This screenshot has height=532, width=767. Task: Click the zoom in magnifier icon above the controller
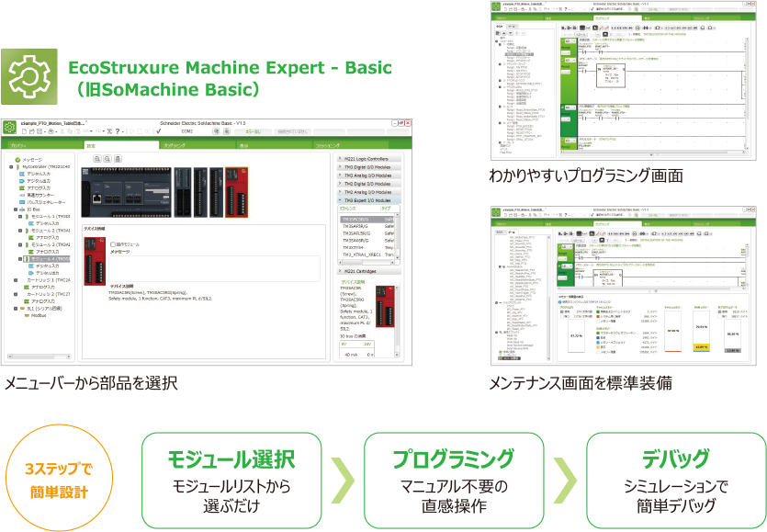pyautogui.click(x=96, y=158)
